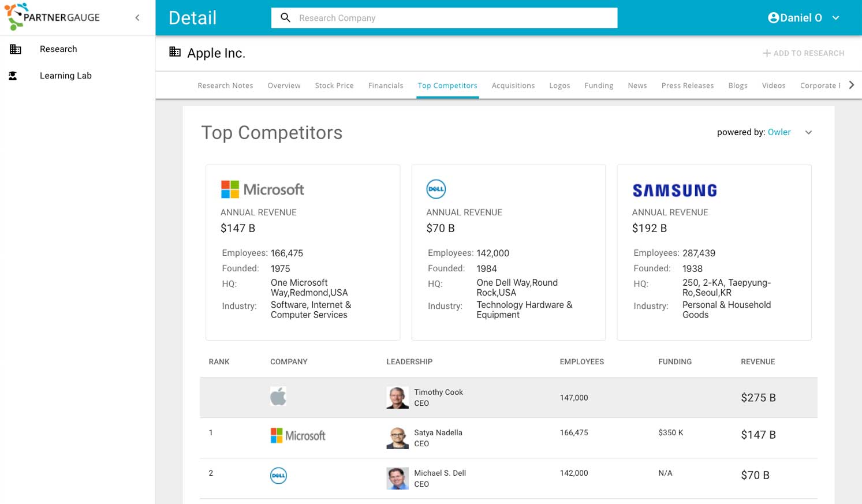The height and width of the screenshot is (504, 862).
Task: Click the building icon beside Apple Inc.
Action: pyautogui.click(x=175, y=52)
